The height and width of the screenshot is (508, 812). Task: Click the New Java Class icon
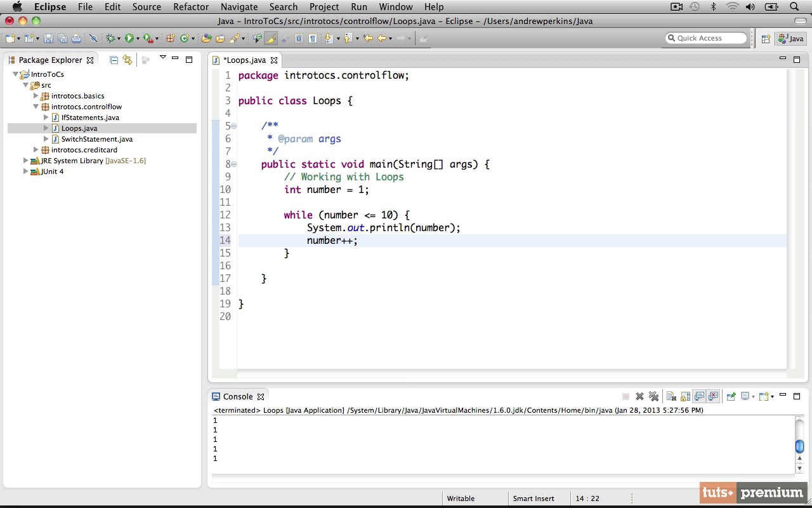click(x=184, y=39)
